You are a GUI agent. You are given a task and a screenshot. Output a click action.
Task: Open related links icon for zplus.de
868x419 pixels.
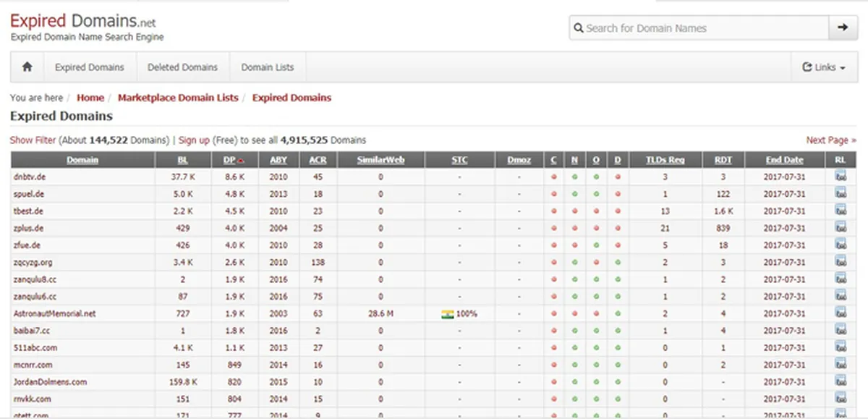pyautogui.click(x=840, y=228)
